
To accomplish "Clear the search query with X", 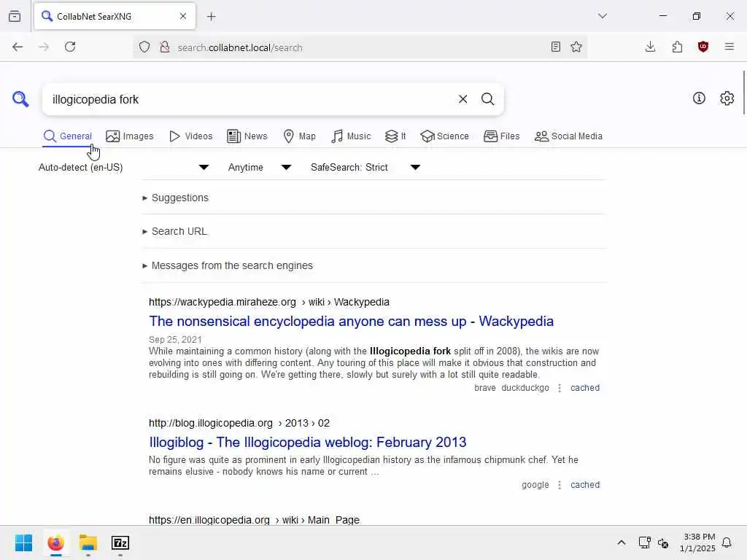I will (462, 99).
